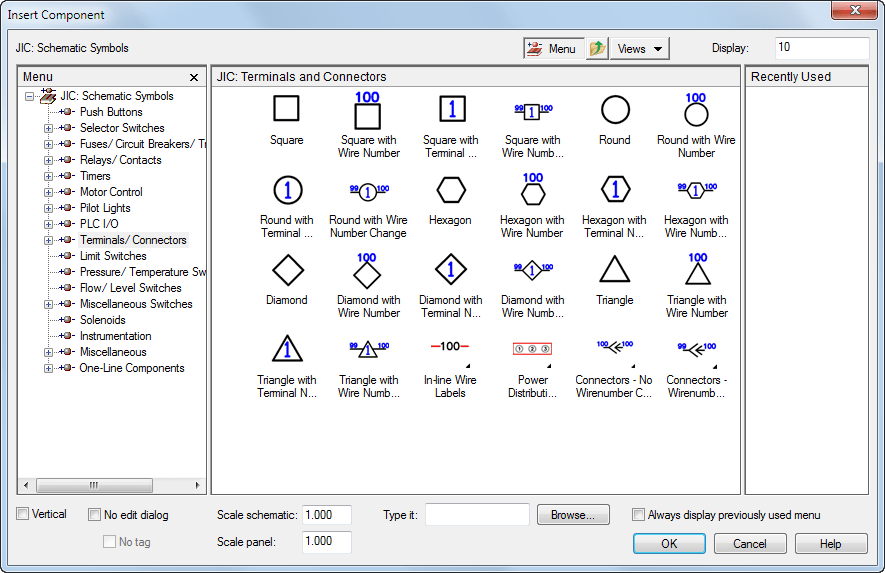Pick the Hexagon terminal symbol

pyautogui.click(x=451, y=190)
